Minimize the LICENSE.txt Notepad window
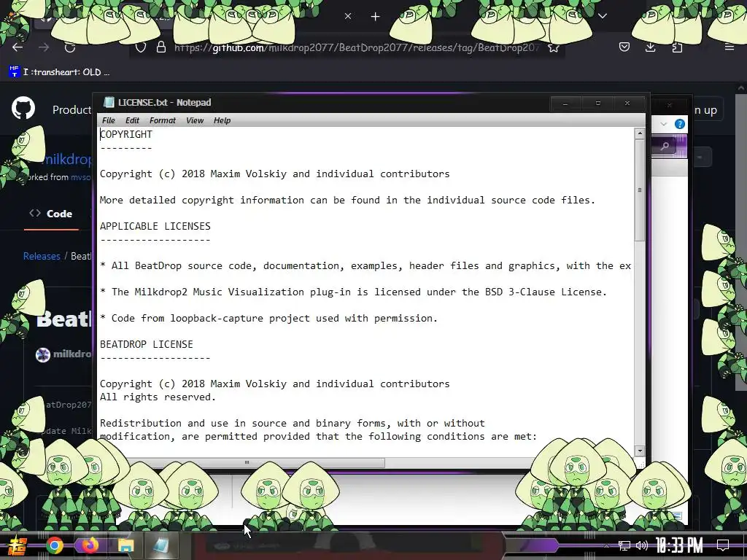 pyautogui.click(x=565, y=104)
